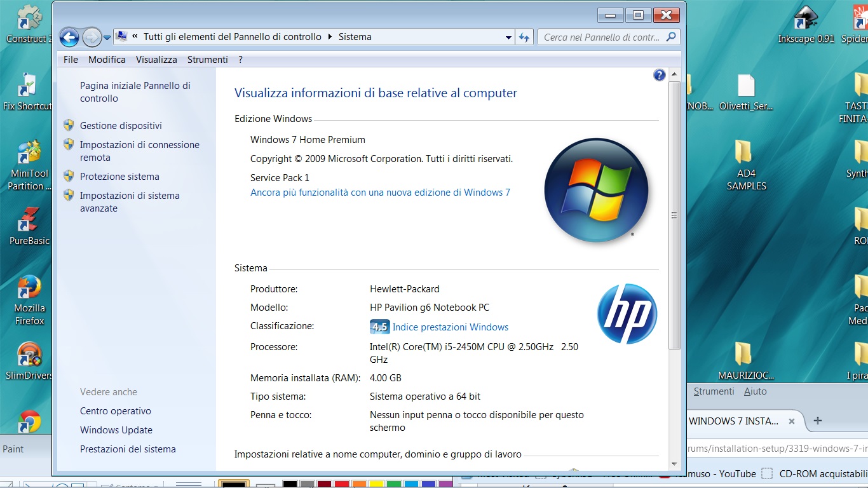Go back with the blue Back arrow
The width and height of the screenshot is (868, 488).
(69, 37)
